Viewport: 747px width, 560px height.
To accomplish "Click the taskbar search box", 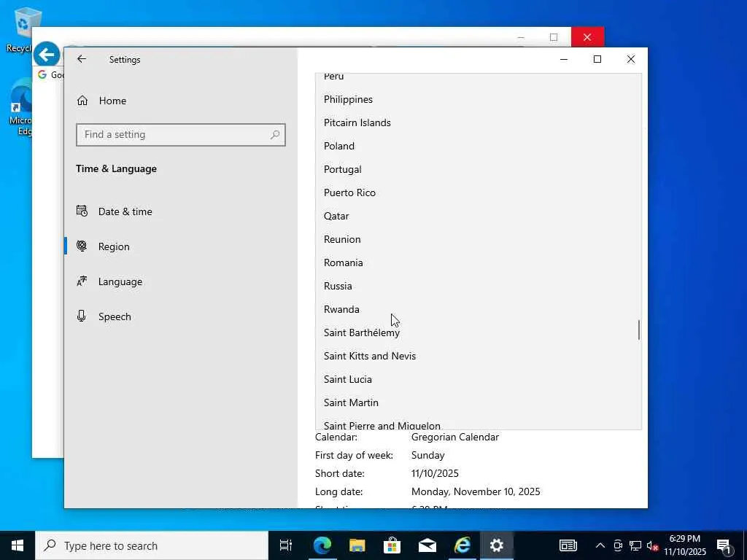I will 152,545.
